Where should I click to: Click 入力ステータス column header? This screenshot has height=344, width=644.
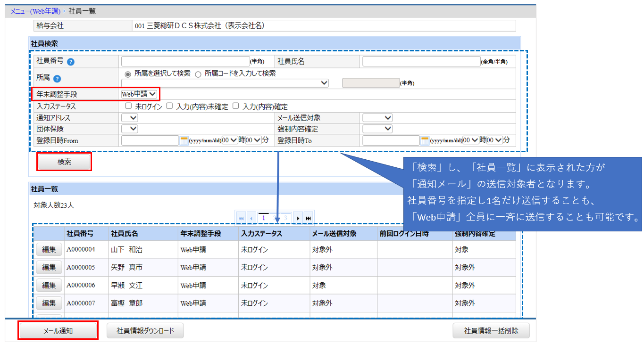261,233
